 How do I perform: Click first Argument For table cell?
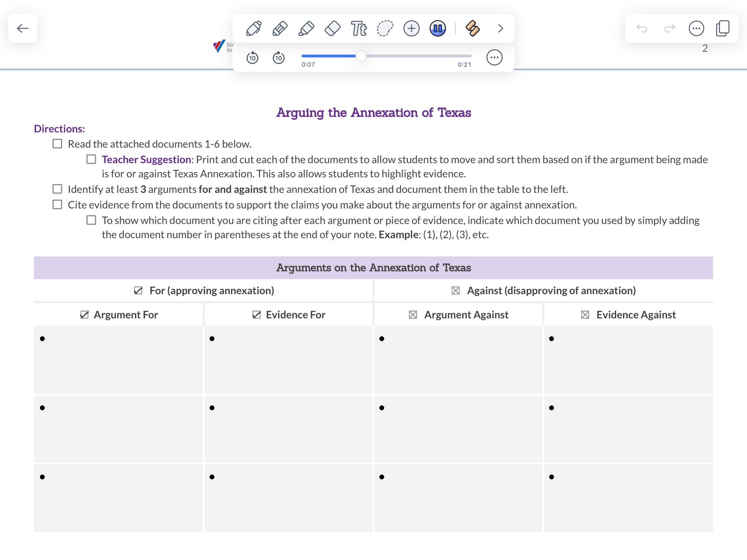119,359
